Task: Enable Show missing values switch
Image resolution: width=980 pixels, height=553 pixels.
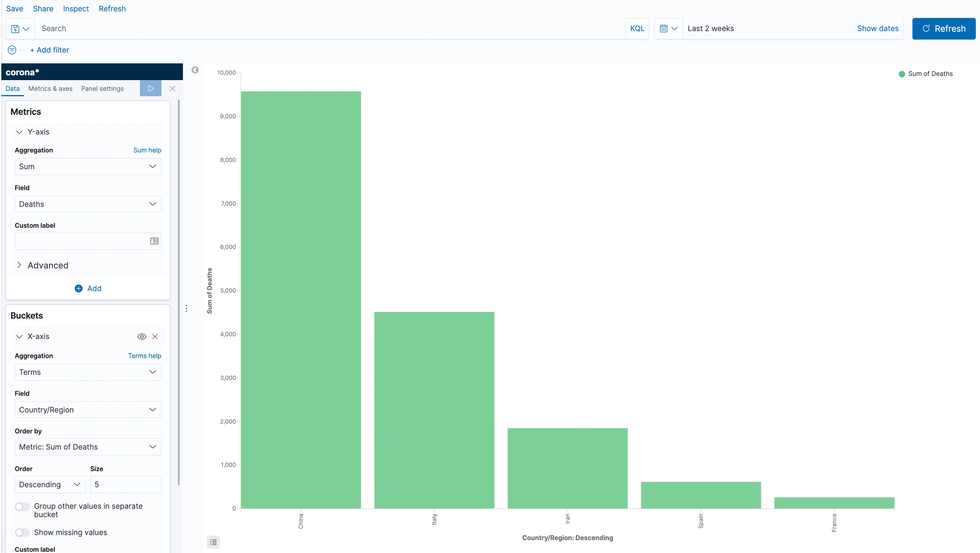Action: [22, 532]
